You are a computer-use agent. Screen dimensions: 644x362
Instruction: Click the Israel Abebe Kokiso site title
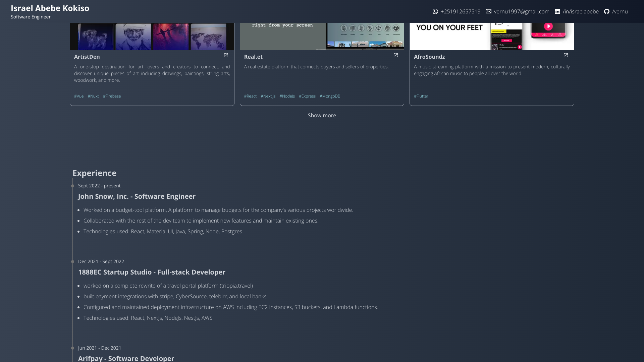pos(50,8)
